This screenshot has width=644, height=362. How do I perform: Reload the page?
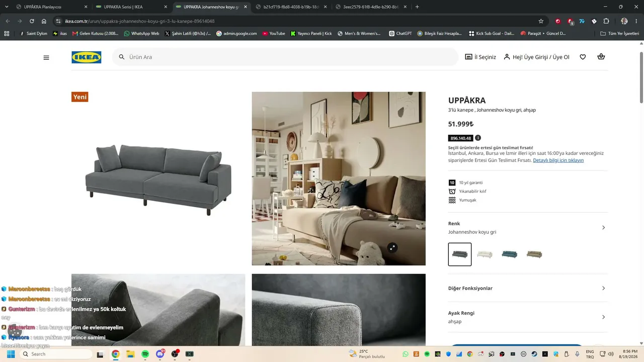click(32, 21)
